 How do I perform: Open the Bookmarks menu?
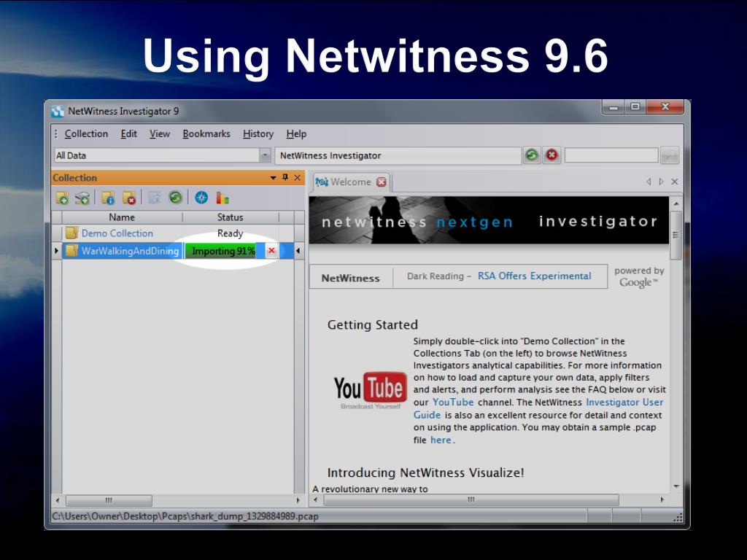[206, 134]
